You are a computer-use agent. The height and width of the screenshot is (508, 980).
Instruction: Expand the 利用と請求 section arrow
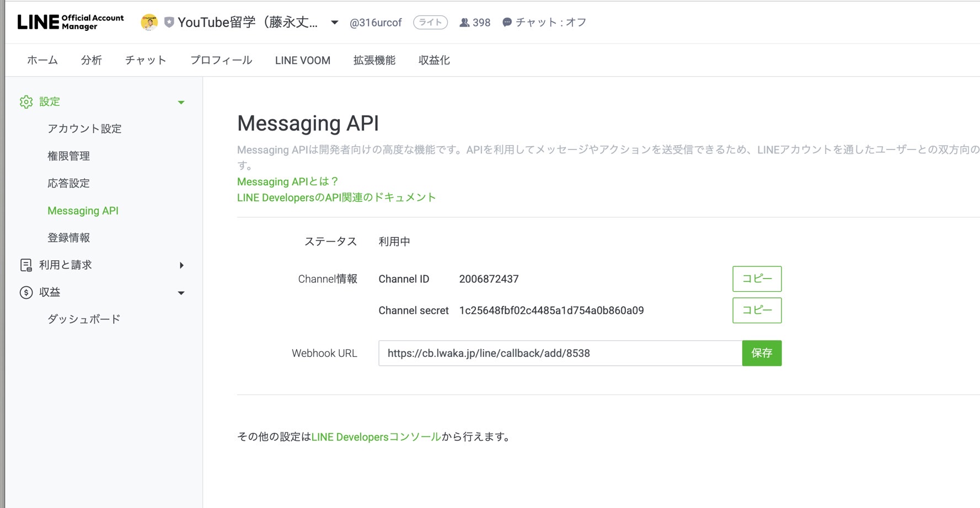[x=181, y=265]
